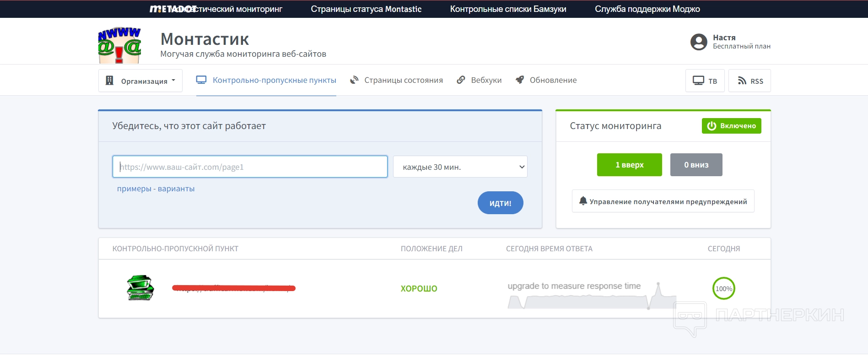Open the примеры - варианты link

click(156, 189)
